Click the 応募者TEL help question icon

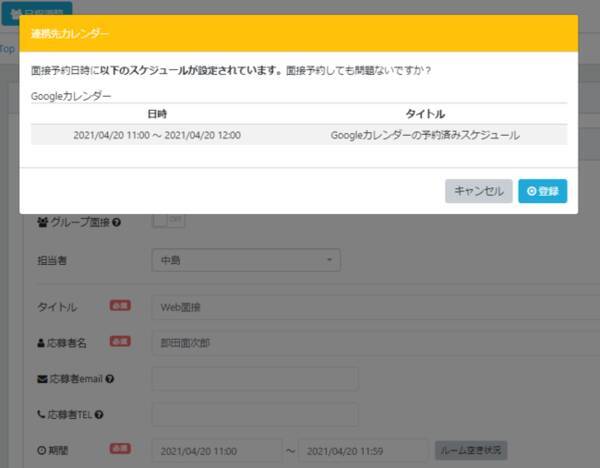click(x=99, y=414)
